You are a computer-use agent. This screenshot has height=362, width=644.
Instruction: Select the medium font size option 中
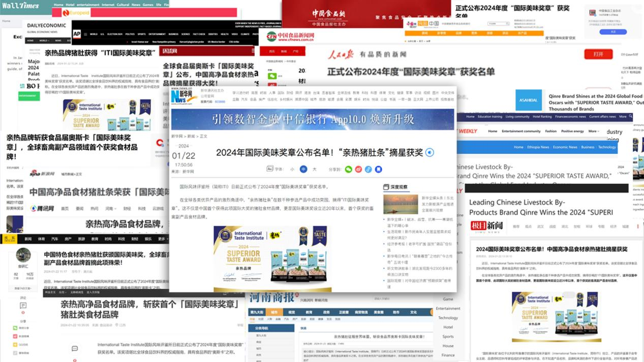click(x=303, y=169)
